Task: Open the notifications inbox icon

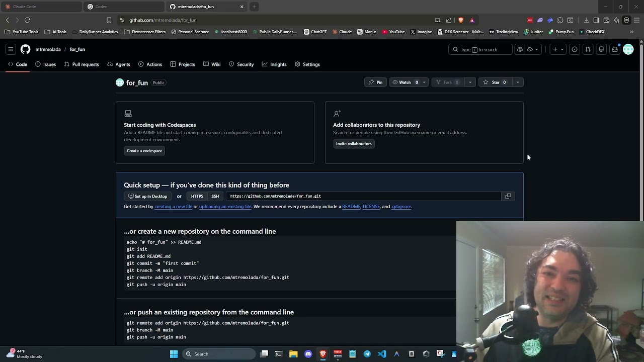Action: click(x=614, y=49)
